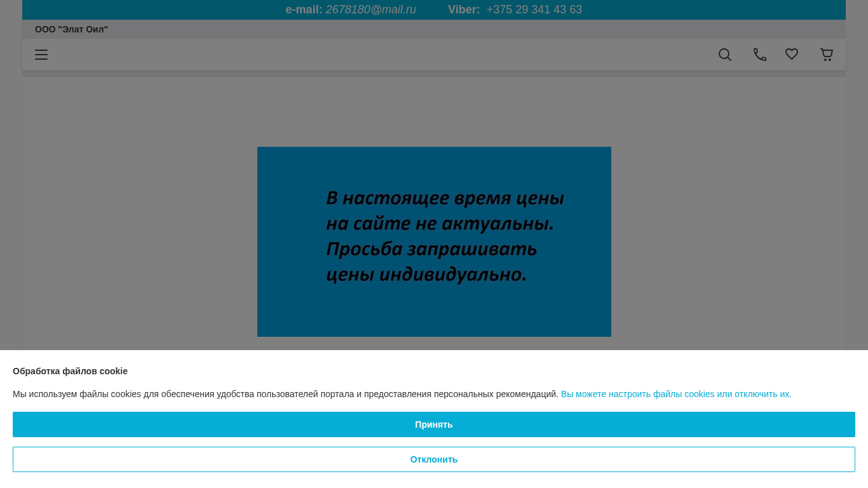Open the phone contacts icon
This screenshot has width=868, height=488.
pyautogui.click(x=759, y=55)
